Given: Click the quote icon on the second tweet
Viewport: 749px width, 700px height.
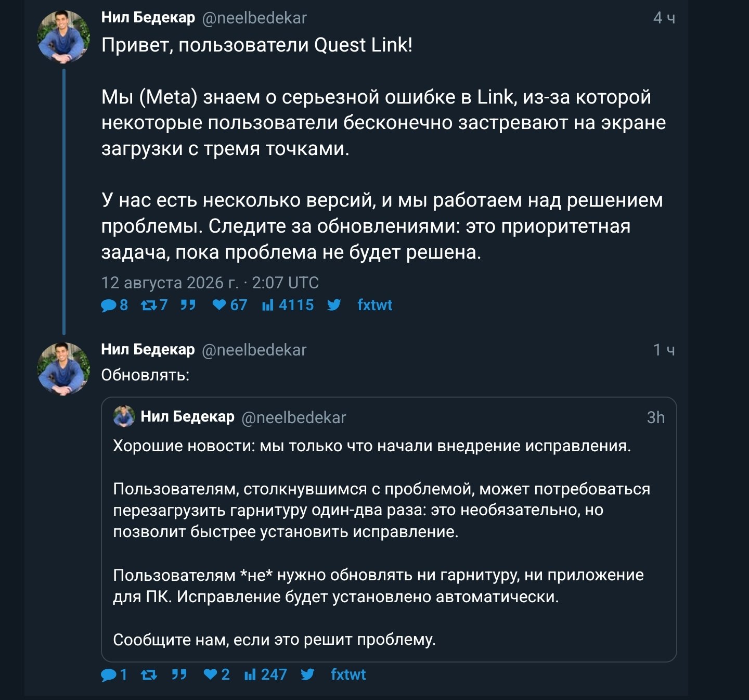Looking at the screenshot, I should pos(179,674).
